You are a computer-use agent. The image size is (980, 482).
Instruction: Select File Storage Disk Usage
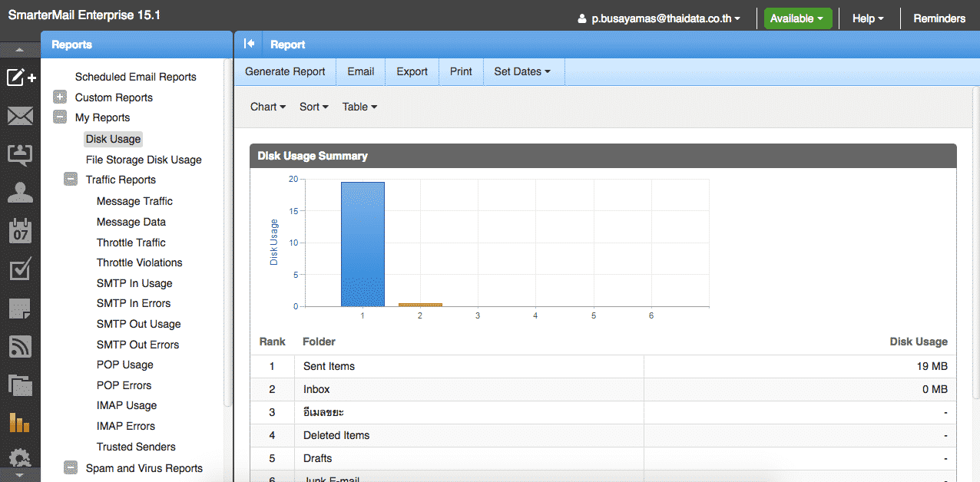point(144,160)
